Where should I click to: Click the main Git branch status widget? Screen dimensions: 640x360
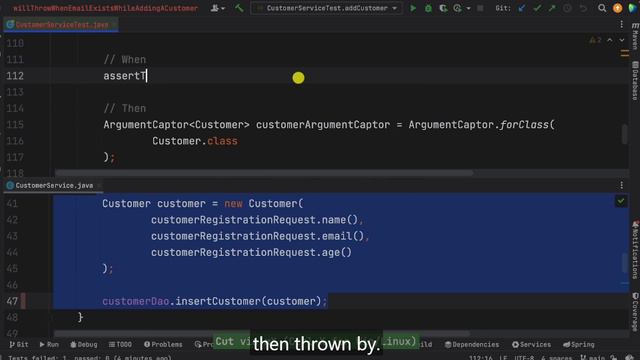pyautogui.click(x=592, y=358)
